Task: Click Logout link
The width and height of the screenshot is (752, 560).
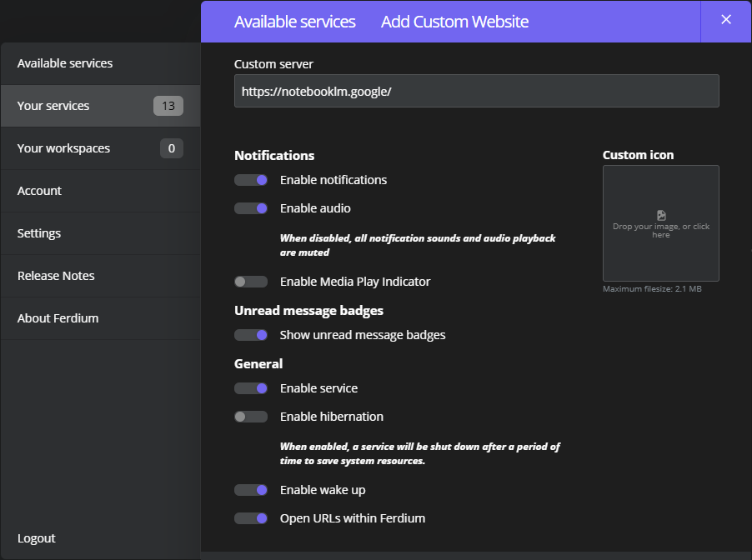Action: tap(36, 538)
